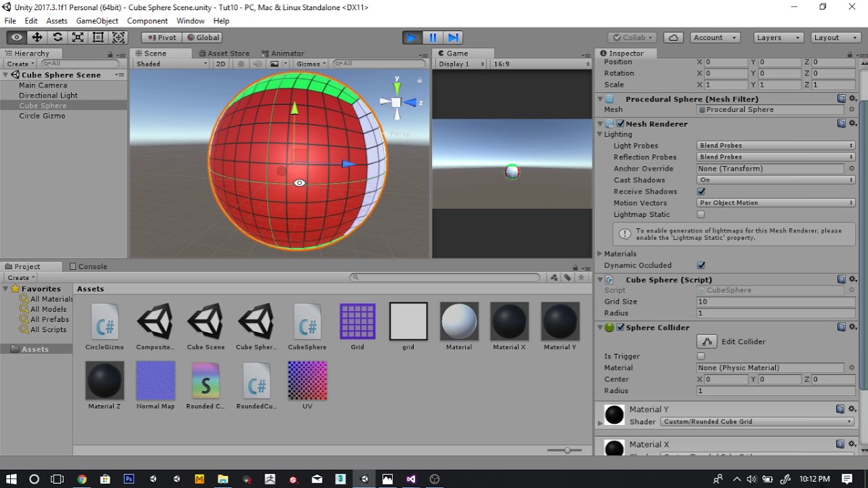
Task: Toggle Mesh Renderer enabled checkbox
Action: (620, 124)
